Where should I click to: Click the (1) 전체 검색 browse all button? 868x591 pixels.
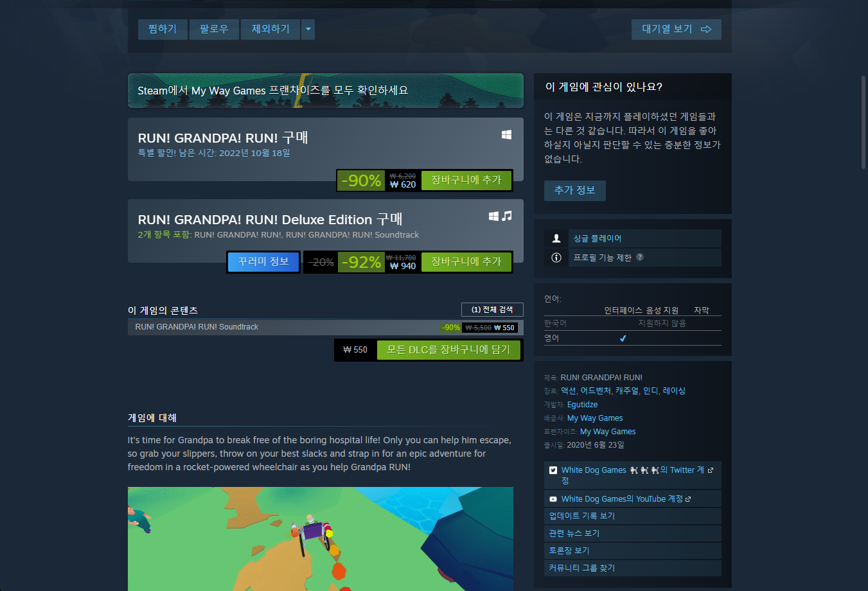[492, 310]
